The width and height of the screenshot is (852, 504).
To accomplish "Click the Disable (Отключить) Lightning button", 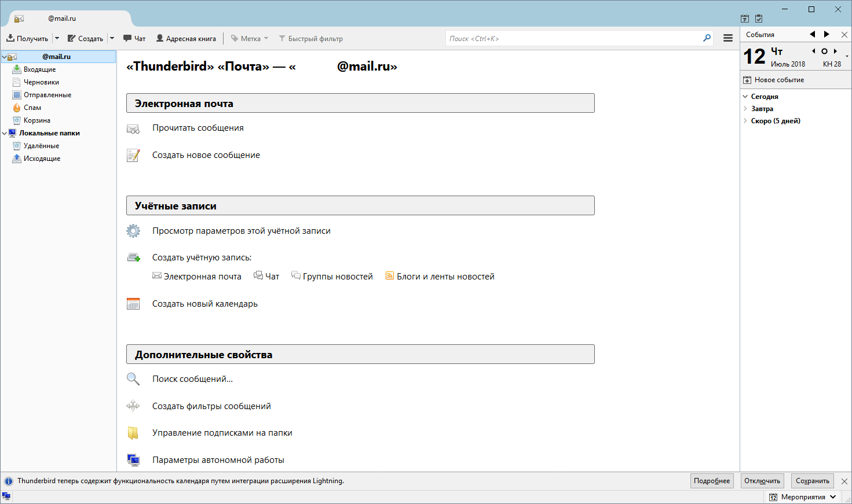I will point(762,481).
